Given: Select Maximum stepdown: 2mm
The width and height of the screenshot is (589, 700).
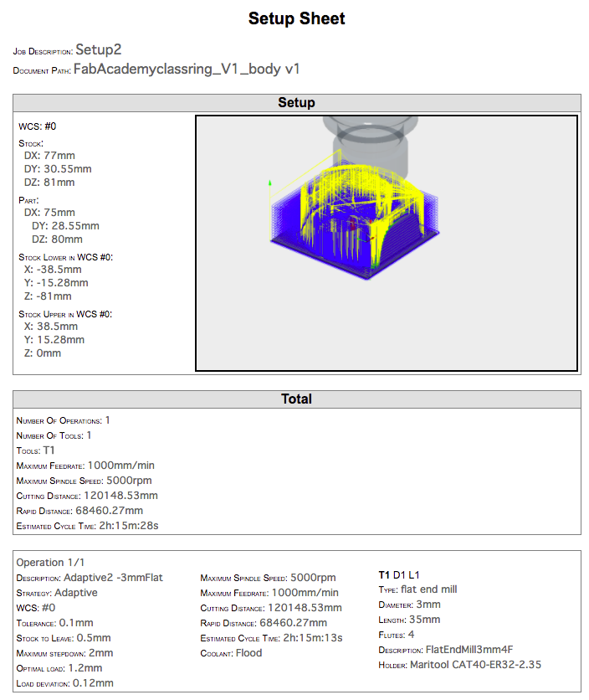Looking at the screenshot, I should [x=64, y=653].
